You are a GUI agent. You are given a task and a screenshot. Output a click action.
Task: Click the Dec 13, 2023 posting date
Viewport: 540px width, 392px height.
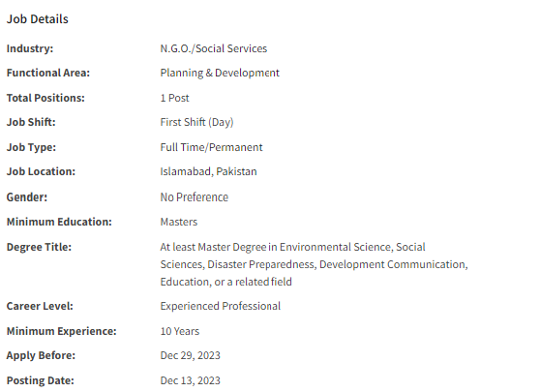pyautogui.click(x=190, y=380)
